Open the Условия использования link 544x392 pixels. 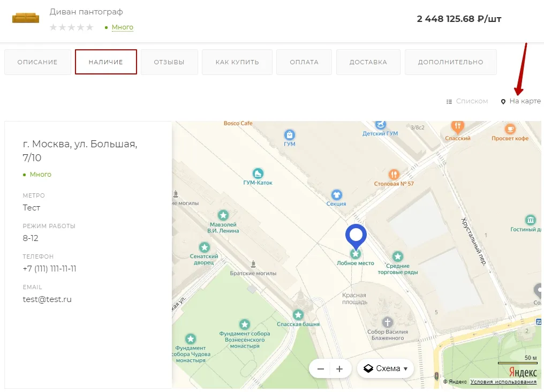click(x=503, y=382)
